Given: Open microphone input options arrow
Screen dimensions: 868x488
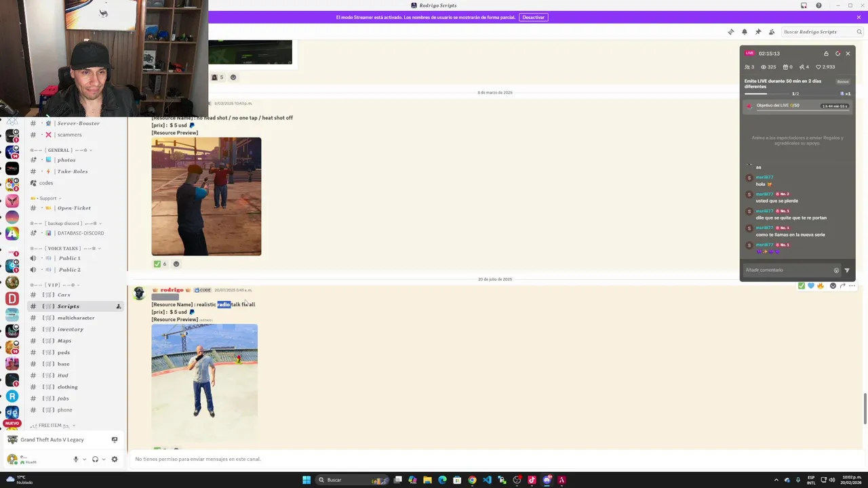Looking at the screenshot, I should 84,460.
